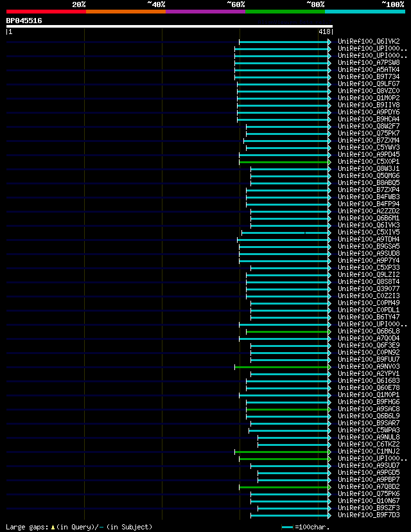Select the alignment bar for UniRef100_Q1M0P2
Screen dimensions: 411x532
pos(283,98)
